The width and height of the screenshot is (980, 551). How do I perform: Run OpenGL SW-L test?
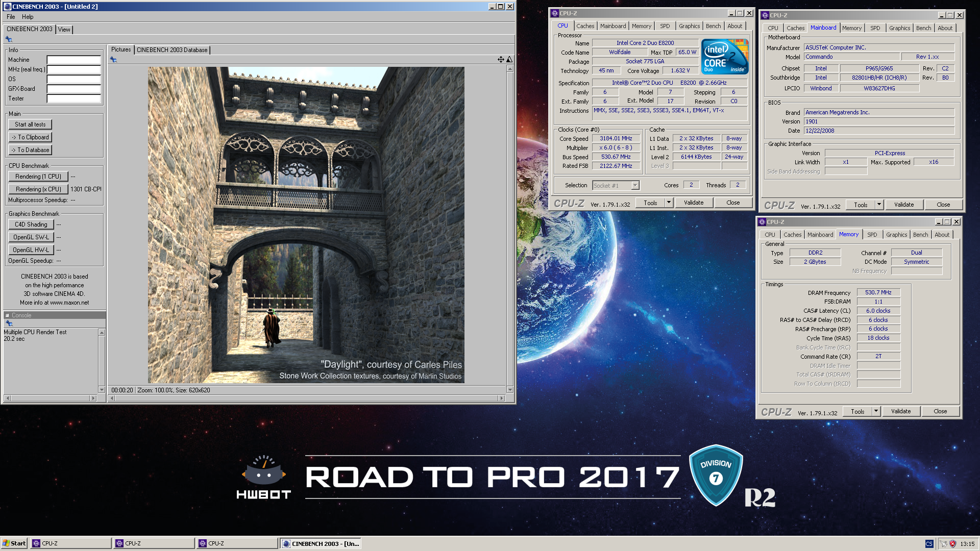coord(31,237)
